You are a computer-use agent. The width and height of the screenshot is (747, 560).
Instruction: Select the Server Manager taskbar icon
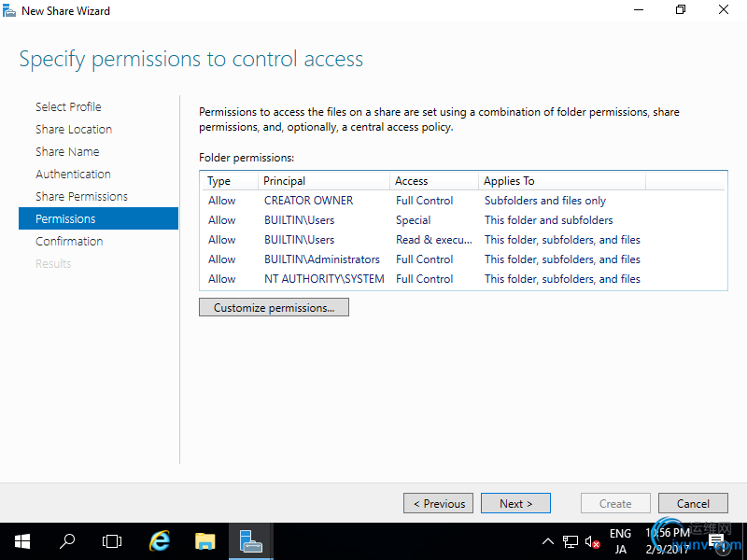click(250, 541)
